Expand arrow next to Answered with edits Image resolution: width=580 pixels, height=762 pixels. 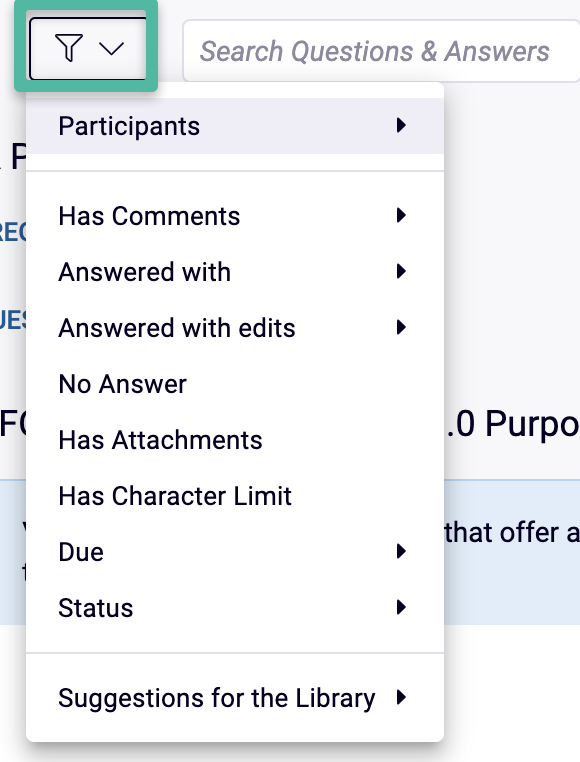401,327
